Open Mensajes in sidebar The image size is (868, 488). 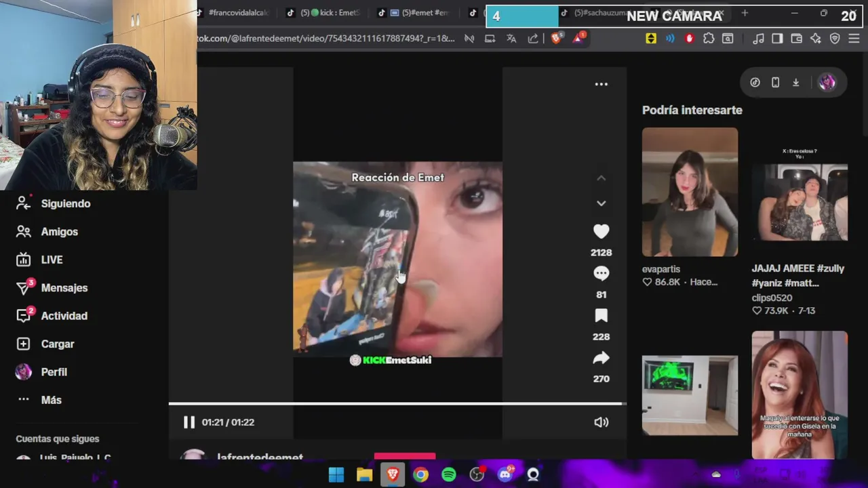click(x=64, y=288)
